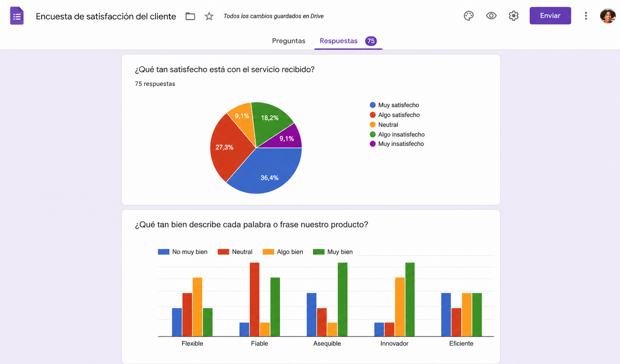The width and height of the screenshot is (620, 364).
Task: Click the tall red Neutral bar for Fiable
Action: click(x=255, y=299)
